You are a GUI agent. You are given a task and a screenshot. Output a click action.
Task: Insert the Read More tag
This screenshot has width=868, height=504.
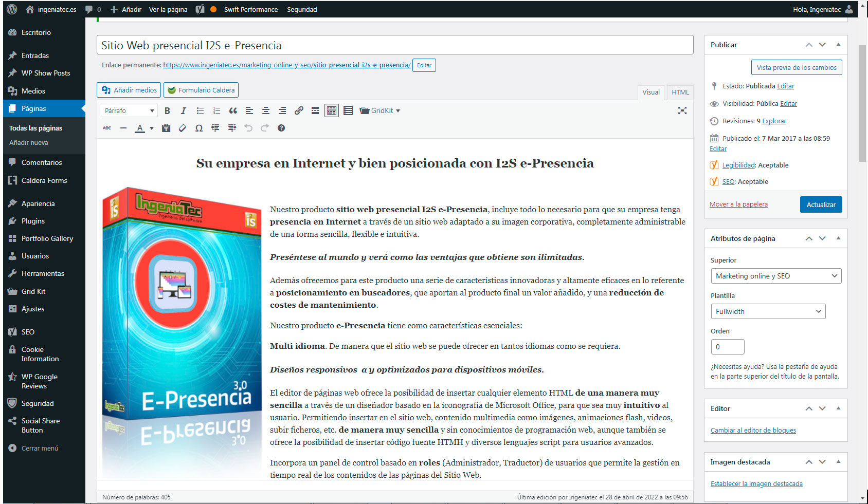pos(315,110)
